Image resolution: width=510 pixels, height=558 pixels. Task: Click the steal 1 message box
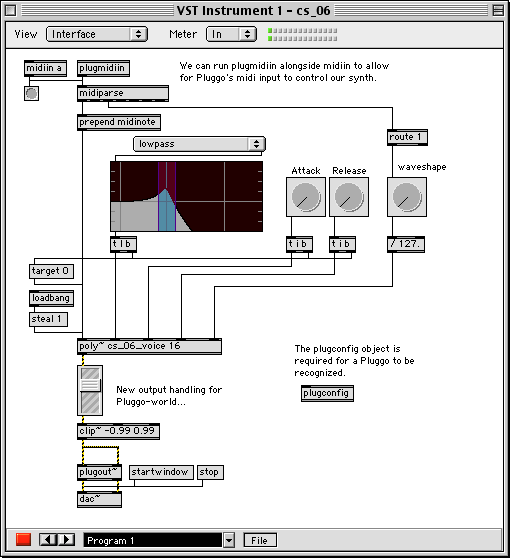coord(48,319)
